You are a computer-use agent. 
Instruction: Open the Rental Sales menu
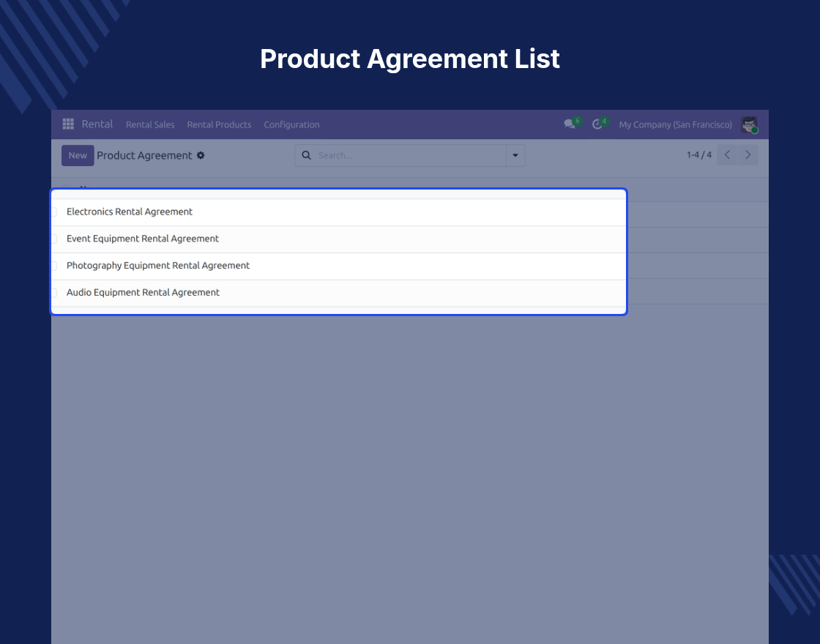click(150, 124)
